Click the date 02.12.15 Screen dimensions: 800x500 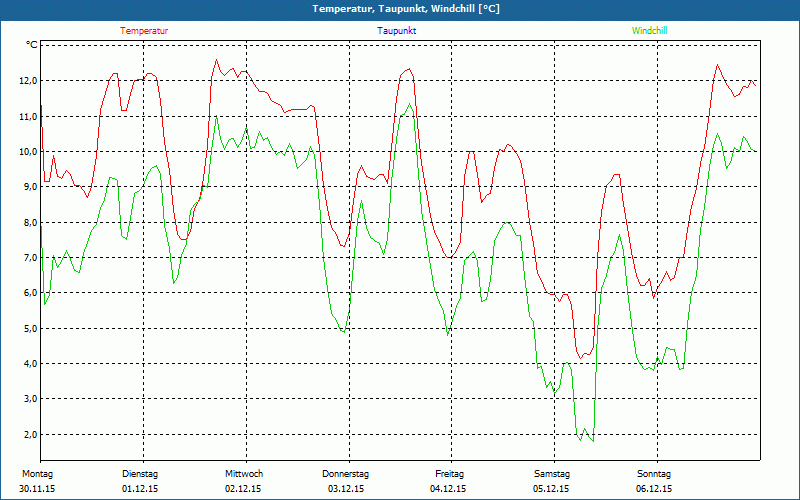pyautogui.click(x=243, y=489)
